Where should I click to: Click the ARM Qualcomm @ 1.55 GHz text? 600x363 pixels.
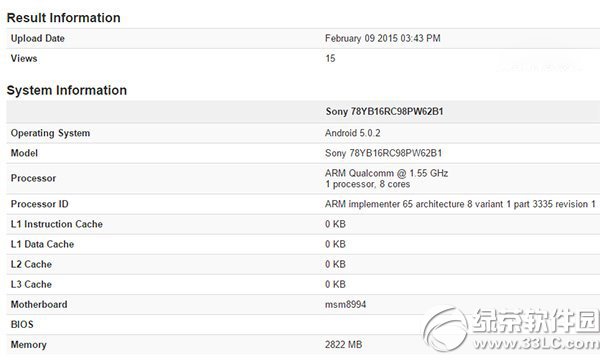pos(386,173)
